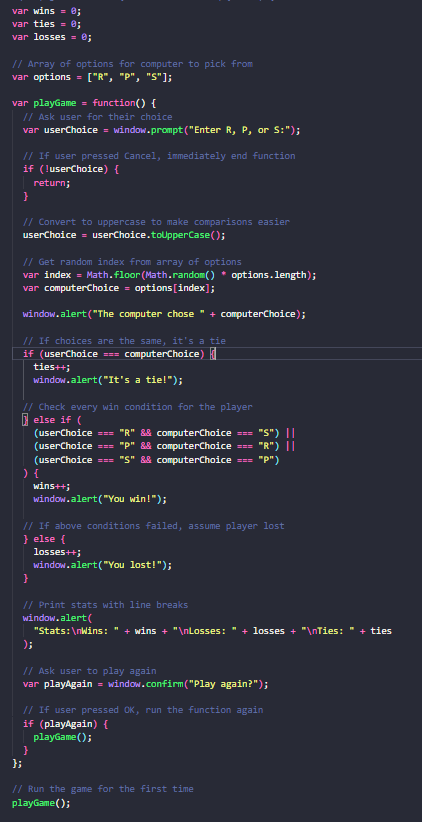Click the "wins++;" statement
This screenshot has width=422, height=822.
[x=52, y=486]
